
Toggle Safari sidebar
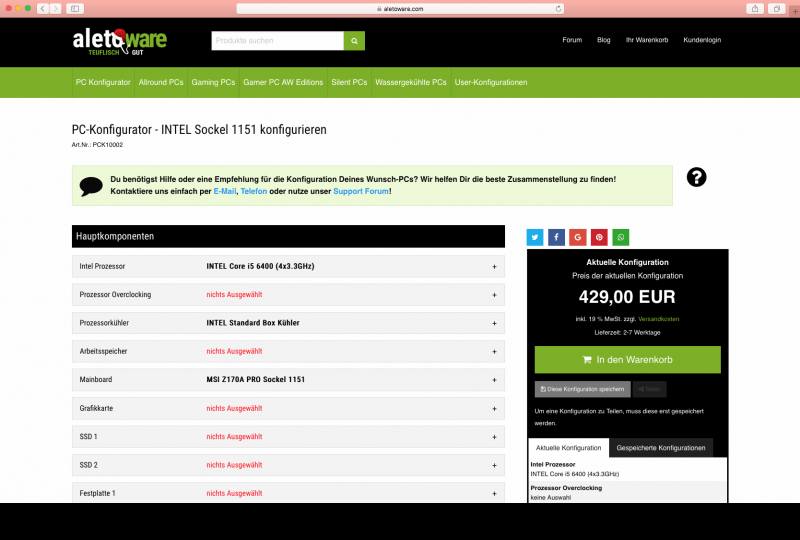[x=74, y=9]
